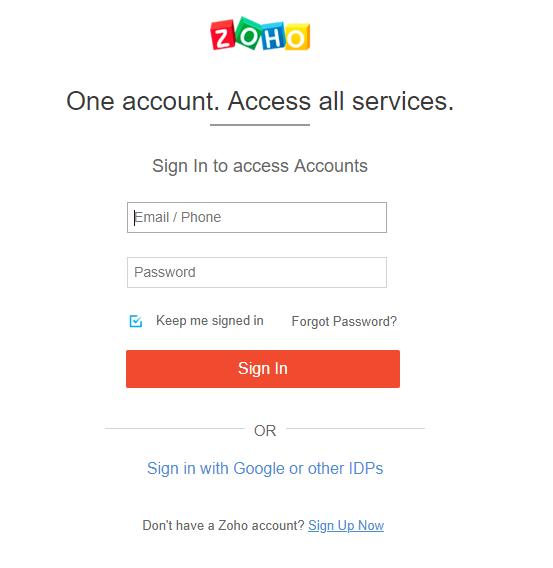Click the yellow O block in Zoho logo
The image size is (553, 568).
coord(297,37)
